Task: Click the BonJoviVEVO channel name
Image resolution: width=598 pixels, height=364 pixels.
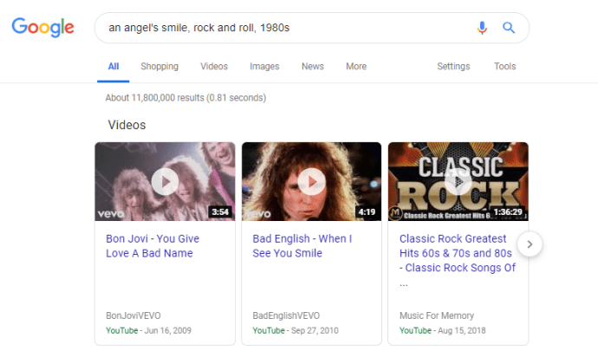Action: [133, 316]
